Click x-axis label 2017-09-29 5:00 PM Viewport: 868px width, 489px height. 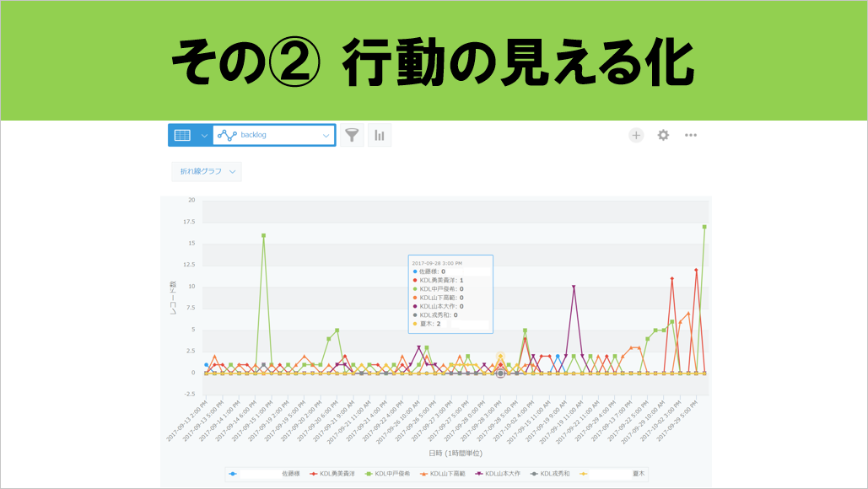(x=677, y=421)
